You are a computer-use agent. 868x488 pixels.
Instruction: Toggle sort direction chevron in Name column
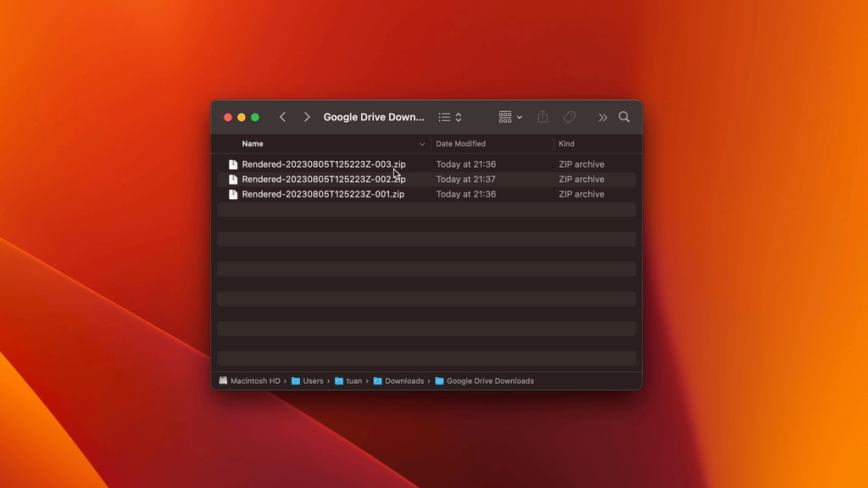pyautogui.click(x=422, y=144)
